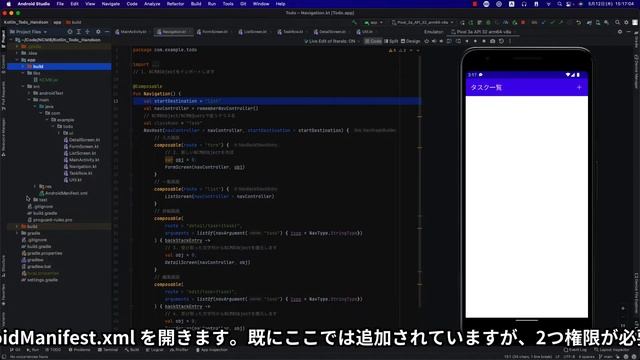Click the plus icon in emulator app bar
The width and height of the screenshot is (640, 360).
[579, 87]
